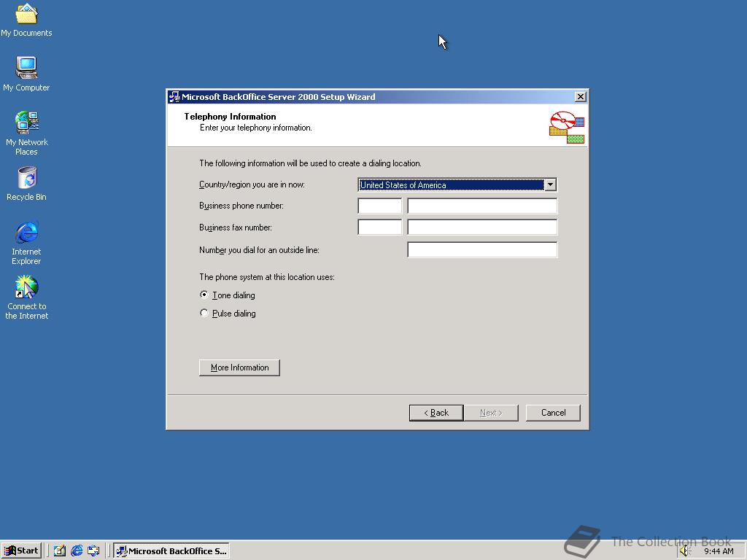Open the volume speaker tray icon
747x560 pixels.
(x=685, y=551)
